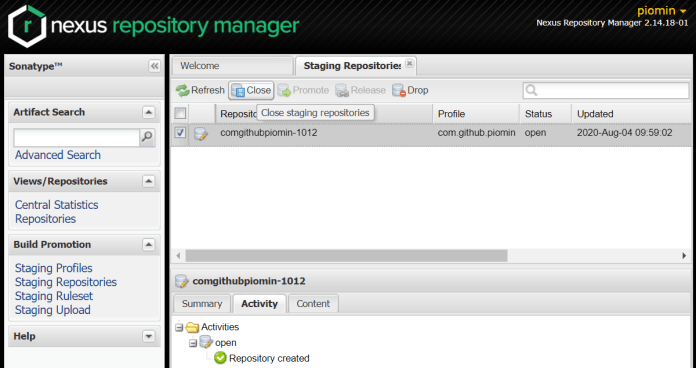Open the Summary tab
696x368 pixels.
202,304
